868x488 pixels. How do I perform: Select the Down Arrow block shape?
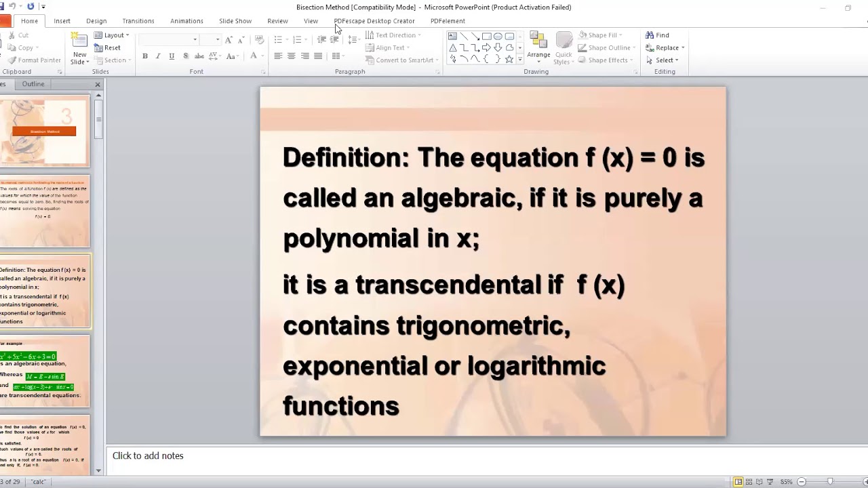pyautogui.click(x=498, y=47)
